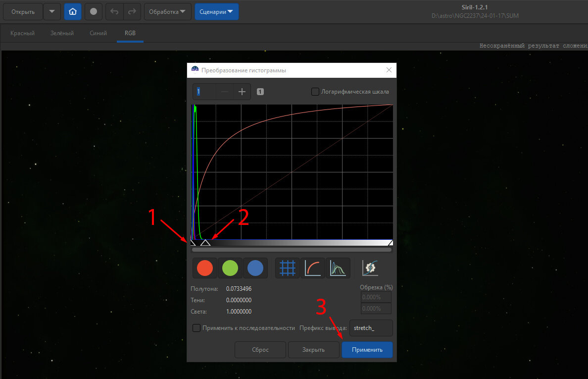Click the Siril-1.2.1 title text
This screenshot has height=379, width=588.
point(475,7)
